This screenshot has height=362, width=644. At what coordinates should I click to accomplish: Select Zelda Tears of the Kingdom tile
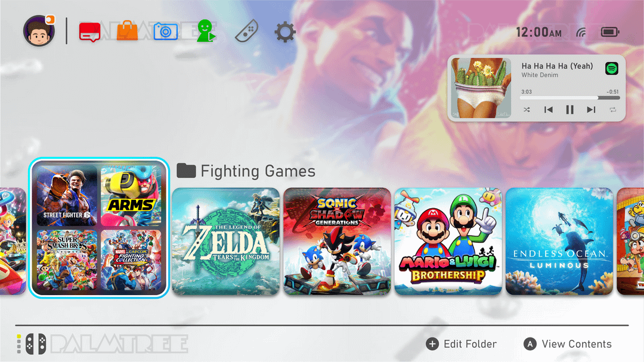pos(225,241)
